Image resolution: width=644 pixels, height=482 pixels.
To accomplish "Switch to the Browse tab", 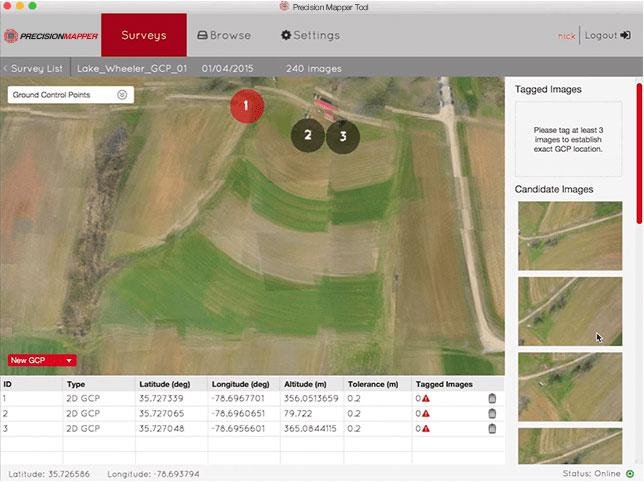I will click(x=223, y=35).
